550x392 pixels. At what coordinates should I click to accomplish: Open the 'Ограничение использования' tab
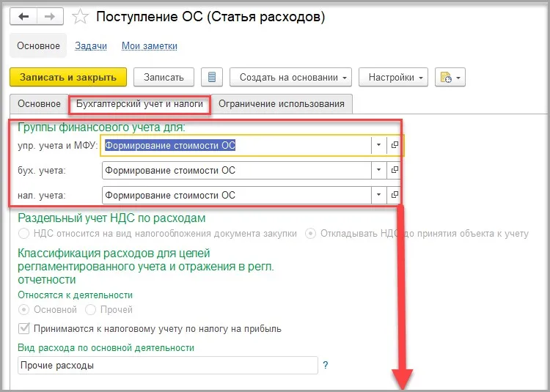282,104
